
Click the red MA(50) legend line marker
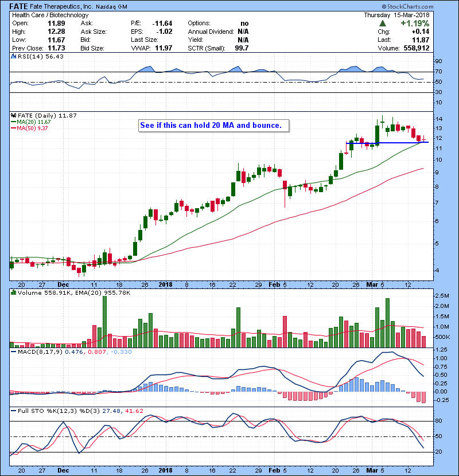13,128
